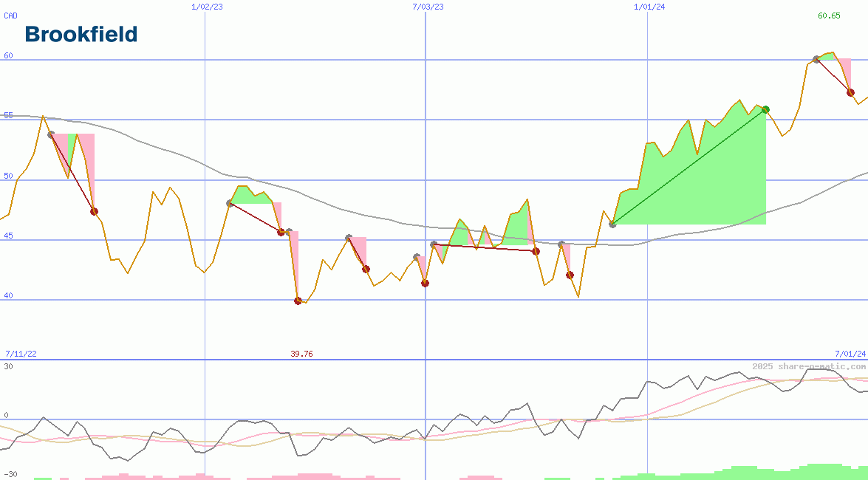Screen dimensions: 868x480
Task: Click the gray entry marker near 48 after 1/02/23
Action: [x=230, y=204]
